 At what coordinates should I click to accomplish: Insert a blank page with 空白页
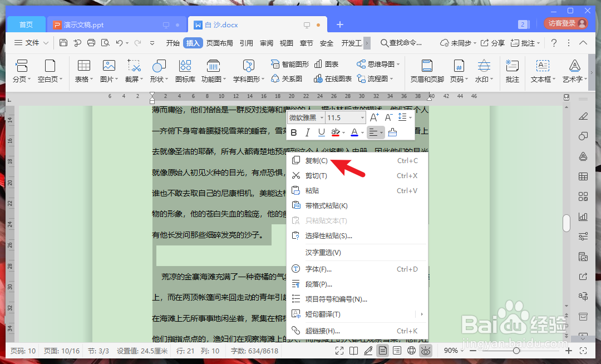pyautogui.click(x=50, y=71)
